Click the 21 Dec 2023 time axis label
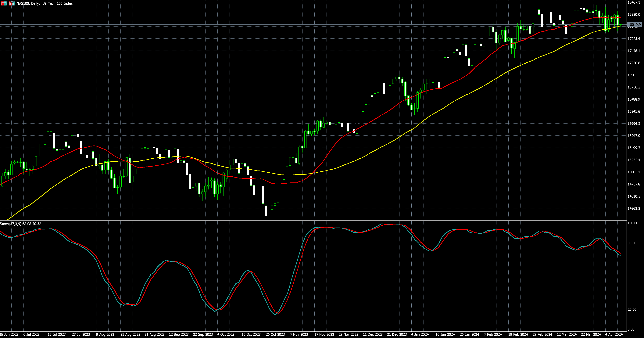The width and height of the screenshot is (644, 338). point(397,335)
